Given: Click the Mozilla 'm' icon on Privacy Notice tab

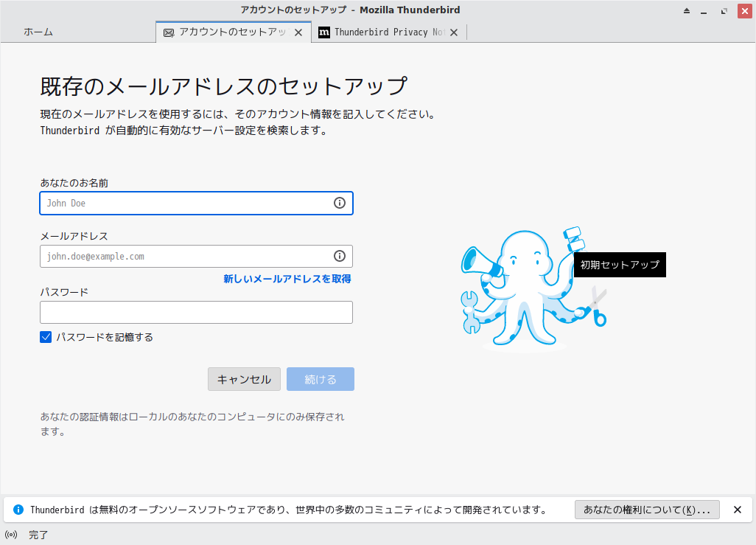Looking at the screenshot, I should point(324,32).
